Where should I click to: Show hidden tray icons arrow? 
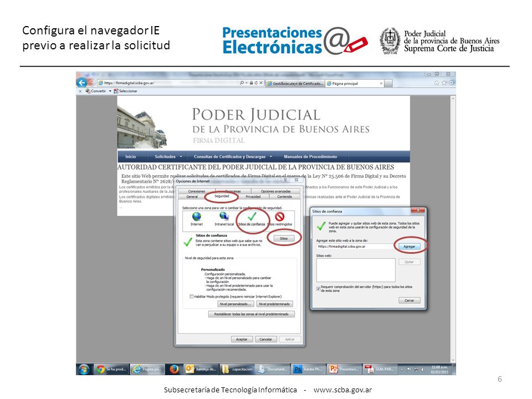tap(403, 370)
